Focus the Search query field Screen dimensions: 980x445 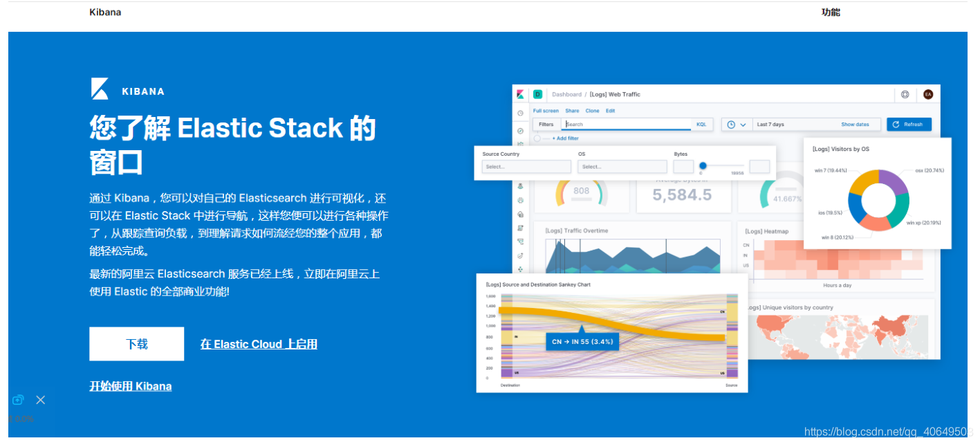point(626,125)
